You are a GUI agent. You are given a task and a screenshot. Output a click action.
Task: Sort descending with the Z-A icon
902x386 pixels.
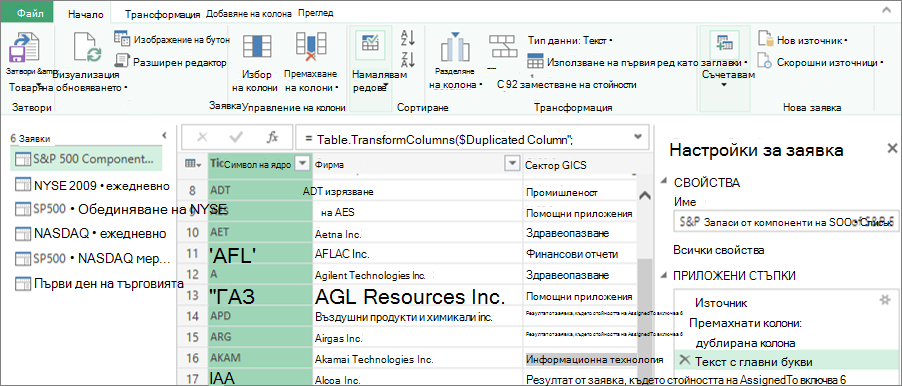pyautogui.click(x=408, y=59)
